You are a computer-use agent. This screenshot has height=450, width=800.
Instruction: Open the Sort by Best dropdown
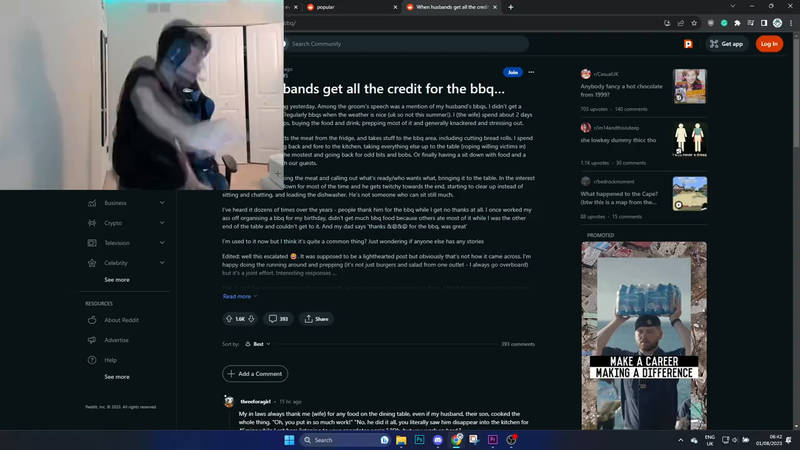258,344
